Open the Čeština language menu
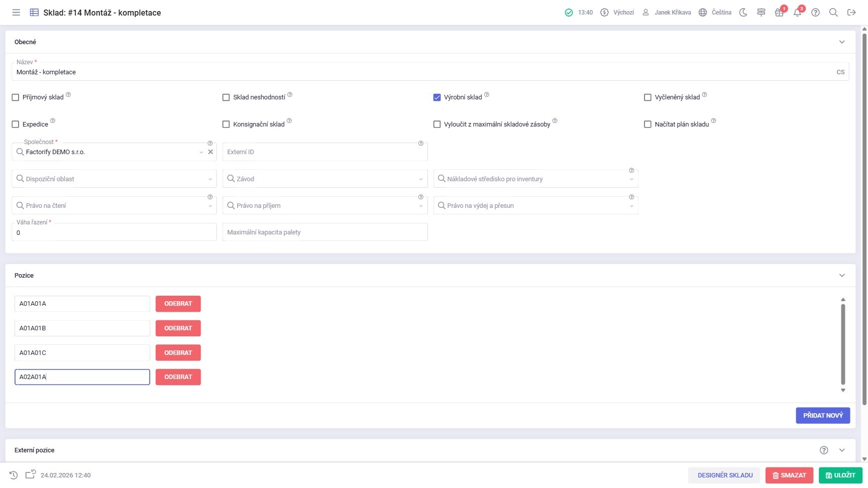This screenshot has height=488, width=868. pyautogui.click(x=715, y=13)
